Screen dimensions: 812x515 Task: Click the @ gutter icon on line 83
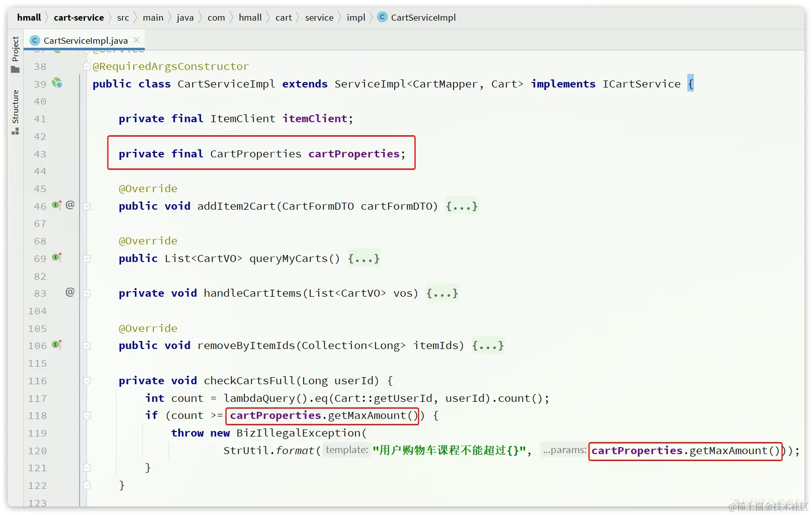click(70, 292)
